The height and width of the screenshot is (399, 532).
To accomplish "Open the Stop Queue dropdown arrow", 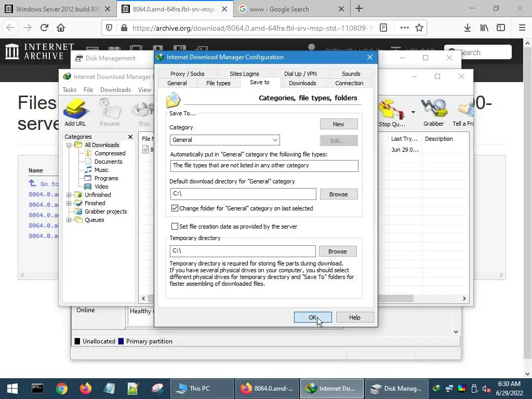I will (x=413, y=112).
